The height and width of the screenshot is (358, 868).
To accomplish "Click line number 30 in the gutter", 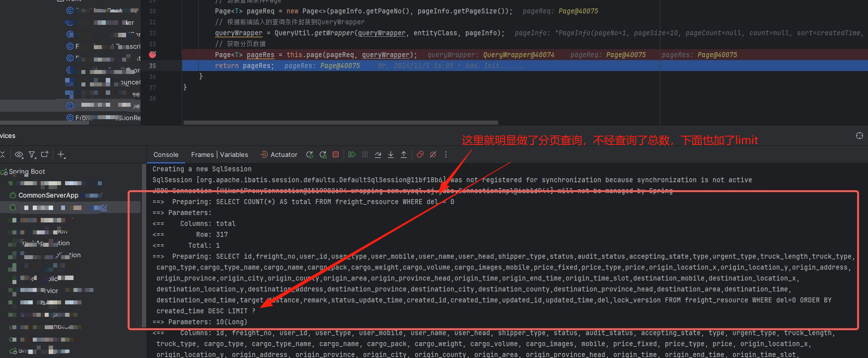I will pos(152,11).
